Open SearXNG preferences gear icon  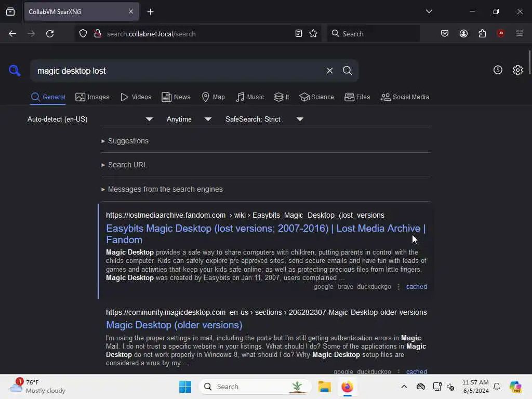pyautogui.click(x=518, y=70)
